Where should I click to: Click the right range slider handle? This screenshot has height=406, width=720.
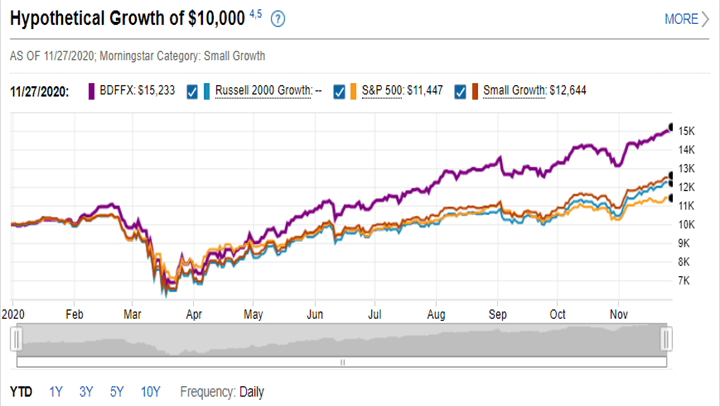665,341
